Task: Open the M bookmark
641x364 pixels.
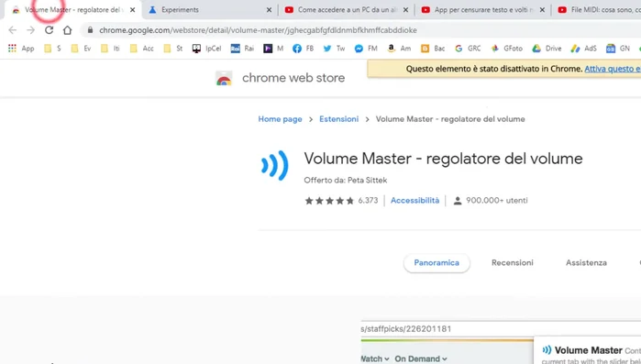Action: click(273, 49)
